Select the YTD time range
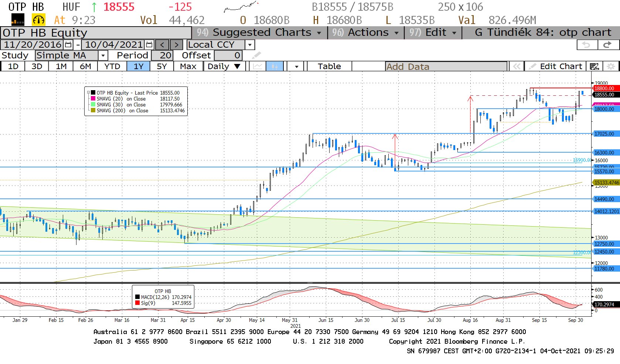Viewport: 620px width, 364px height. tap(112, 67)
